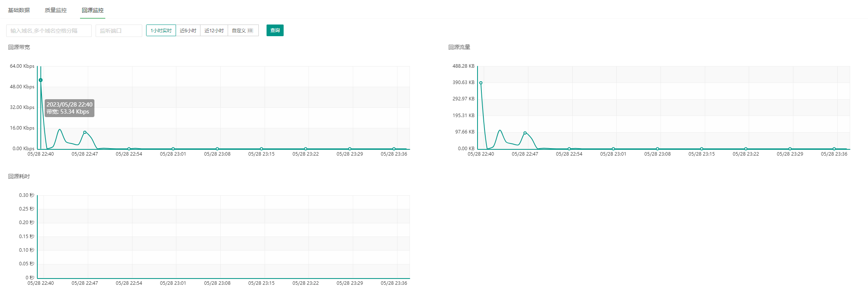Click the 23:01 data point on bandwidth chart
The image size is (868, 305).
click(x=173, y=149)
